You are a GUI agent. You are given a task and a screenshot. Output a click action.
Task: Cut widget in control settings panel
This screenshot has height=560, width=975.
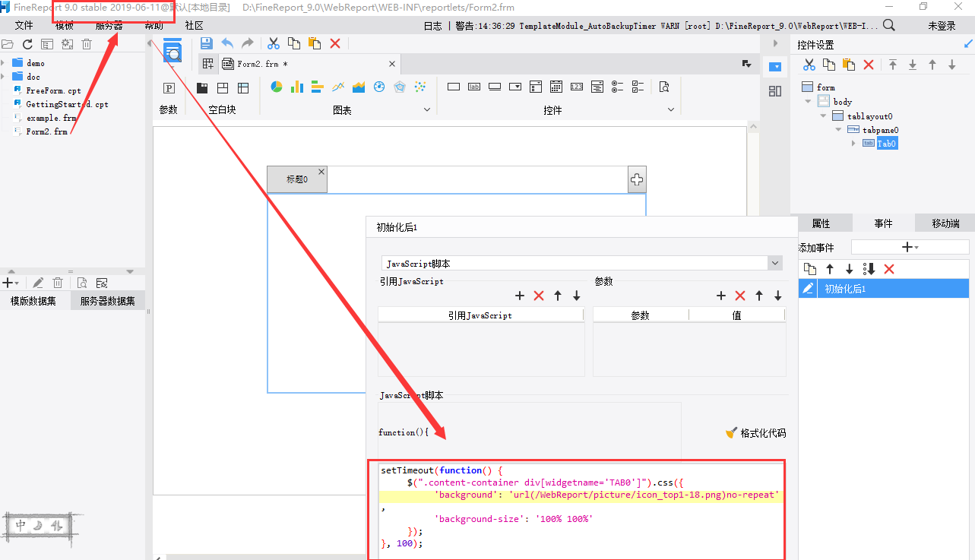(809, 65)
